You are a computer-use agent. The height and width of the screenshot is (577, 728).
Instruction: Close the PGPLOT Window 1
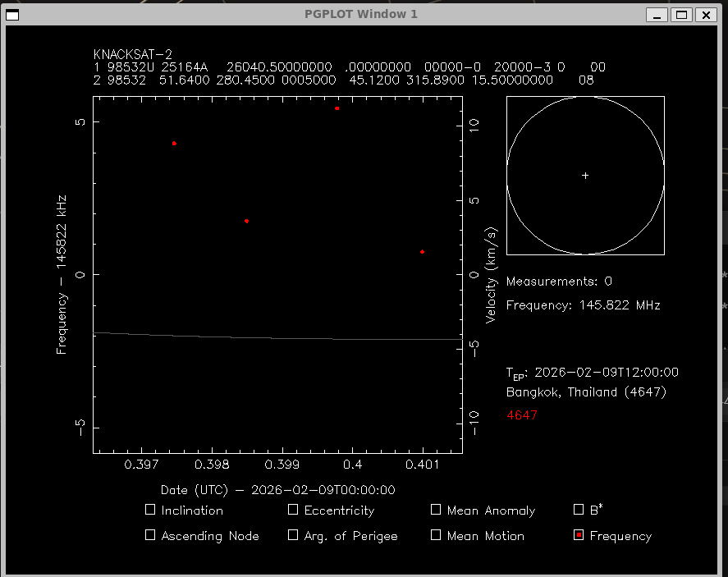point(704,14)
